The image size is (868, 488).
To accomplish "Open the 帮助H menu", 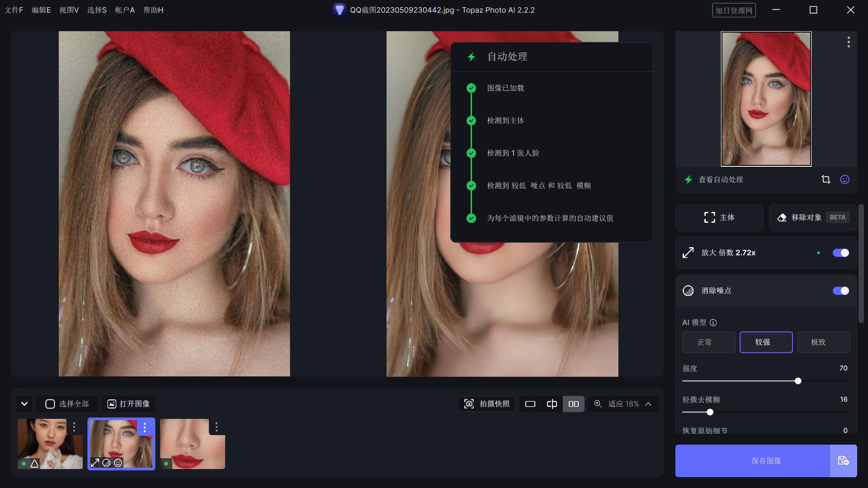I will coord(153,10).
